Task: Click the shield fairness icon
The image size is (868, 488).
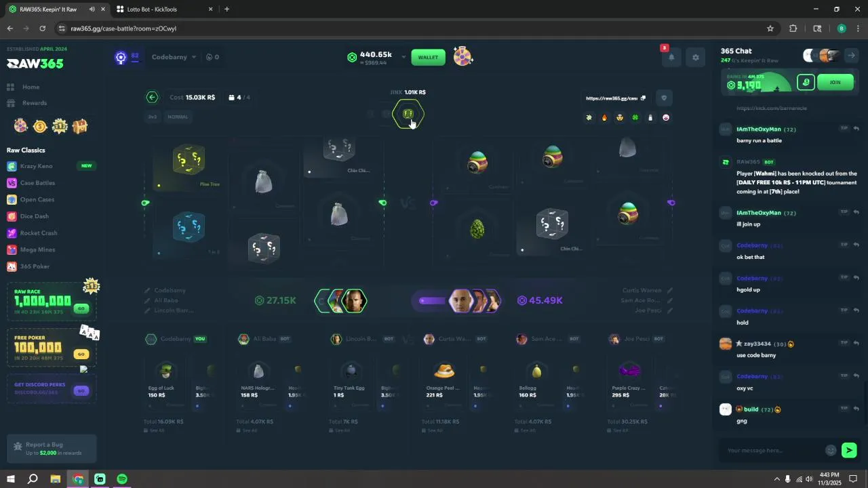Action: tap(664, 98)
